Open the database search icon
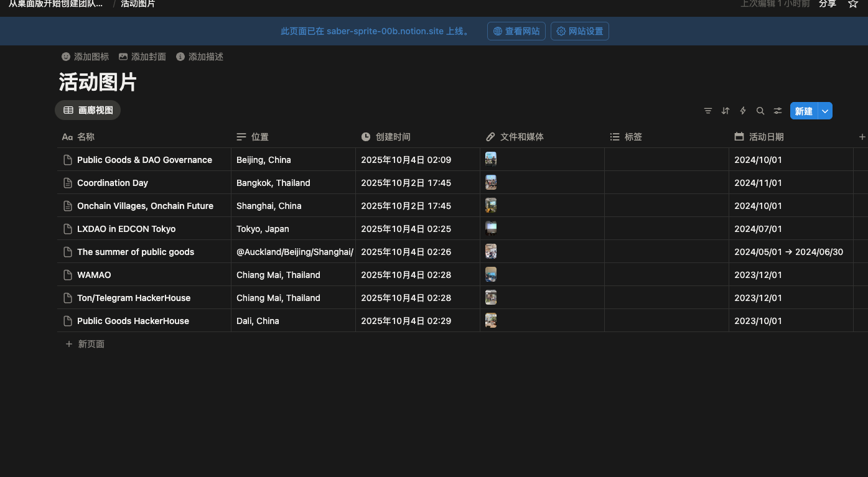 (x=760, y=111)
